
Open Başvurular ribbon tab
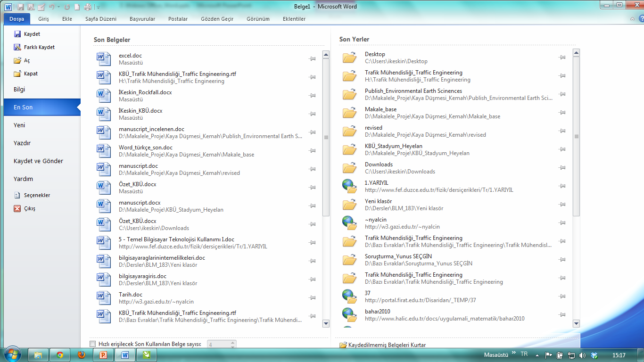142,19
